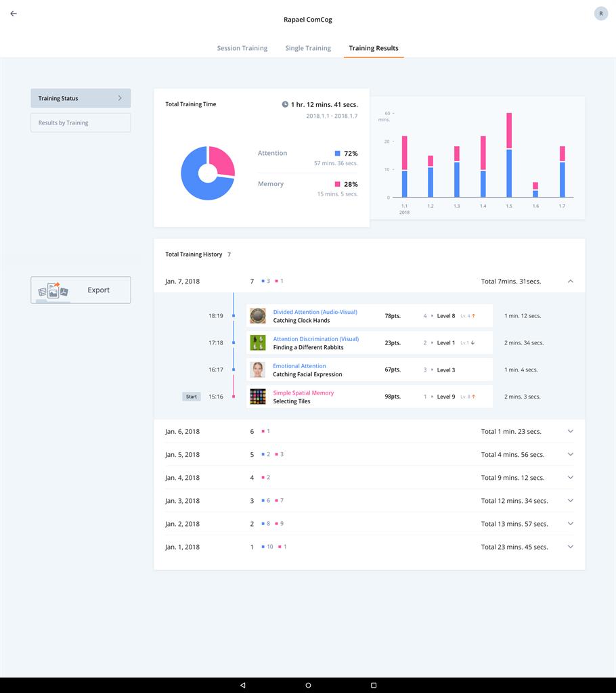Click the Selecting Tiles grid icon
The height and width of the screenshot is (693, 616).
click(258, 397)
